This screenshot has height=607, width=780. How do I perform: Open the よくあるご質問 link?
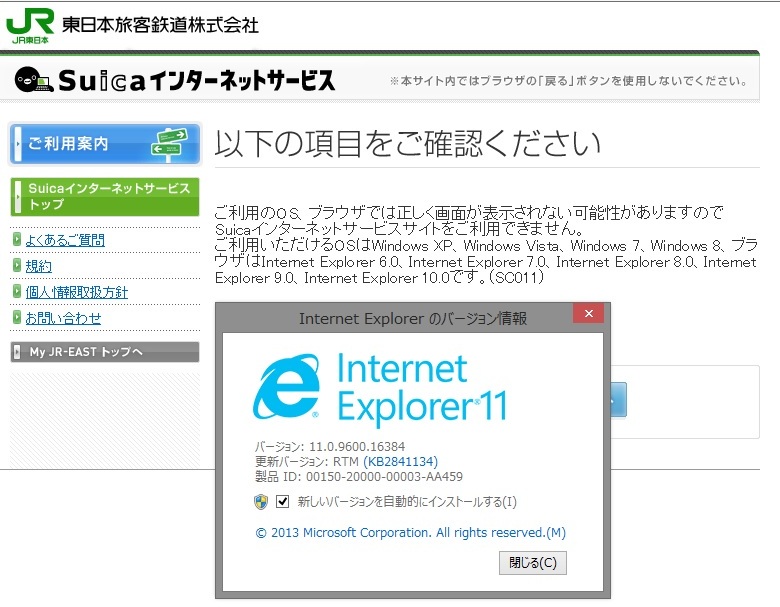[x=65, y=240]
